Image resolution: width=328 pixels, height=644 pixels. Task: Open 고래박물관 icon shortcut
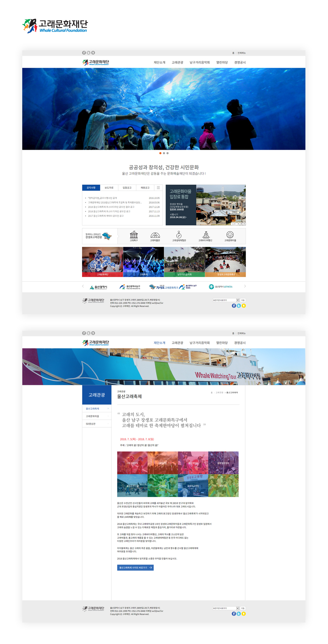pos(155,236)
